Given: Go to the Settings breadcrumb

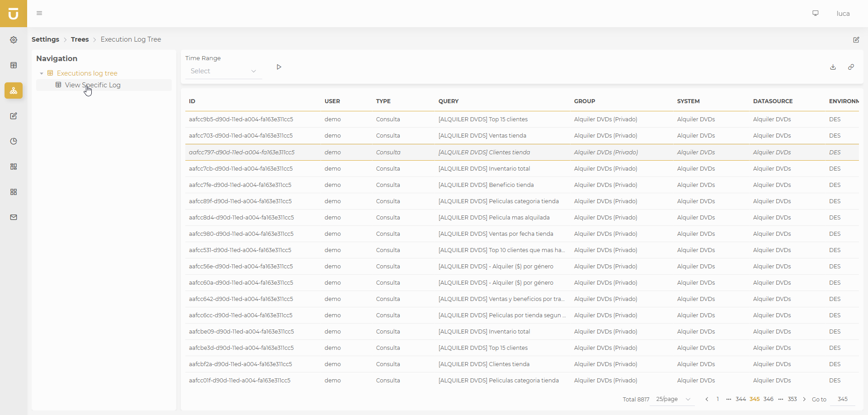Looking at the screenshot, I should 45,39.
